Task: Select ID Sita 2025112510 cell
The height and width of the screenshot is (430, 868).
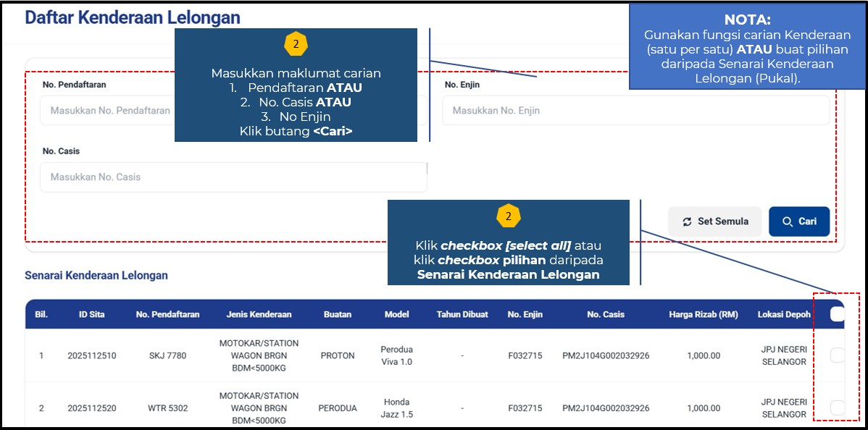Action: (91, 356)
